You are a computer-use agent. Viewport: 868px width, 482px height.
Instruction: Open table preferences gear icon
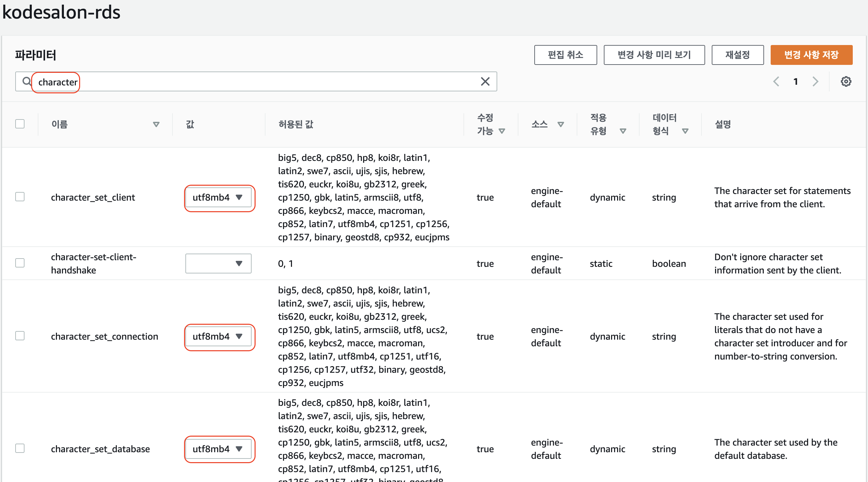click(x=845, y=81)
